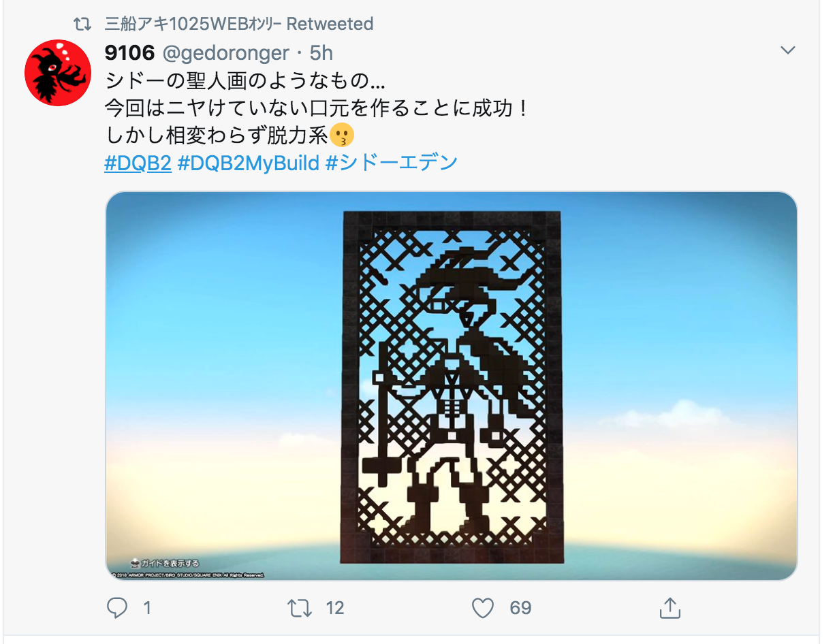Open the #シドーエデン hashtag link

pyautogui.click(x=391, y=163)
